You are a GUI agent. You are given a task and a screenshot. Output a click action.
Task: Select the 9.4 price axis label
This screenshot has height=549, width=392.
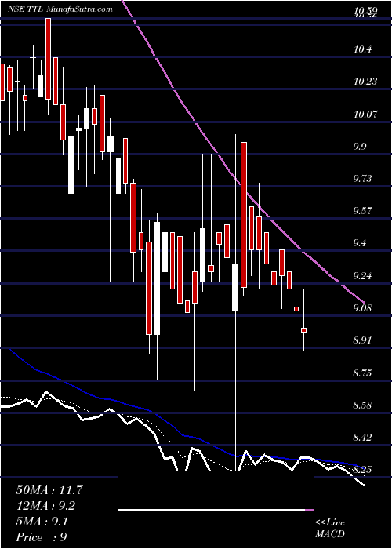pyautogui.click(x=362, y=243)
